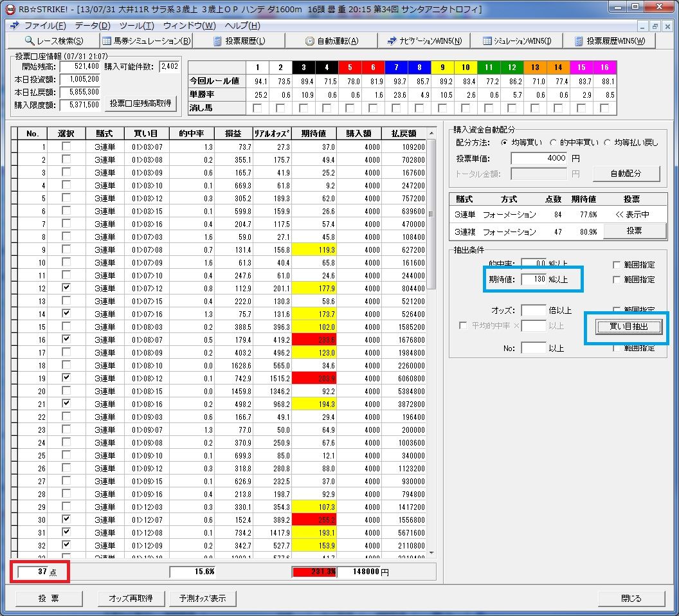
Task: Click the menu bar arrow icon beside ファイル
Action: [x=14, y=26]
